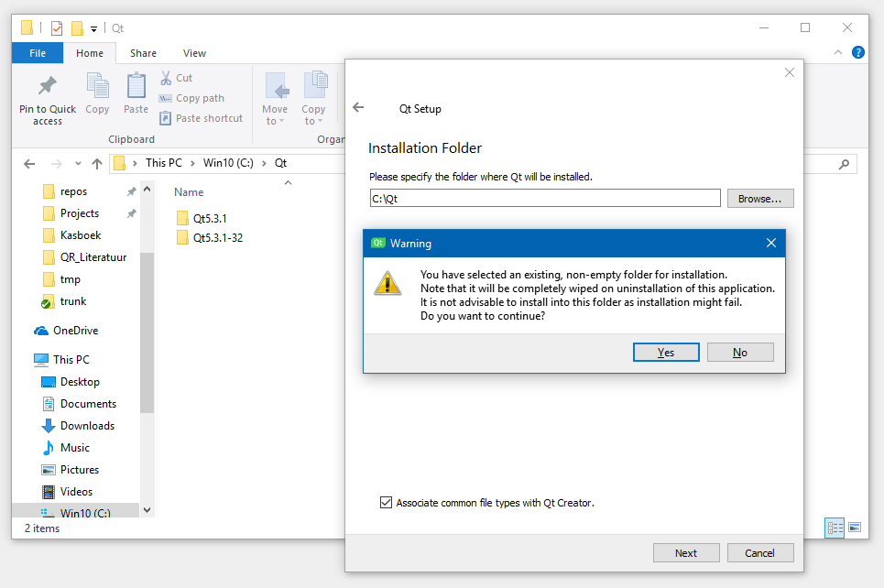Click the pin icon beside Projects folder

[131, 213]
